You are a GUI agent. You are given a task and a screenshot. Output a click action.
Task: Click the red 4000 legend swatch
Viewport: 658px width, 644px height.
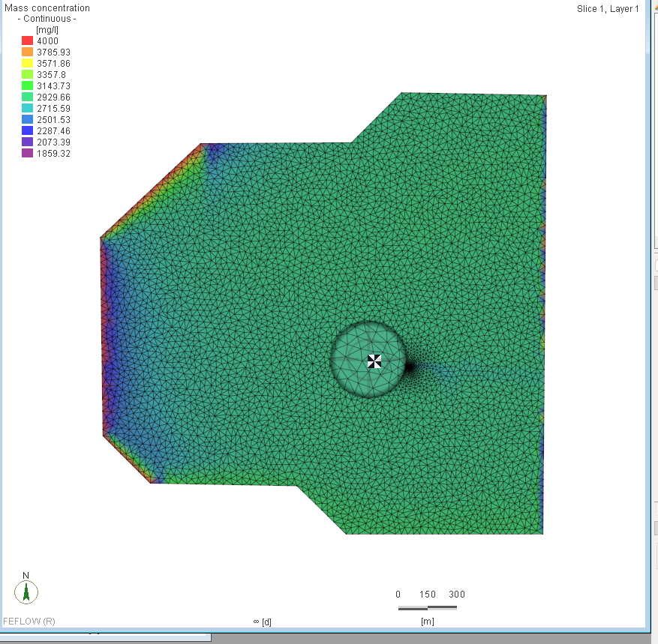27,41
